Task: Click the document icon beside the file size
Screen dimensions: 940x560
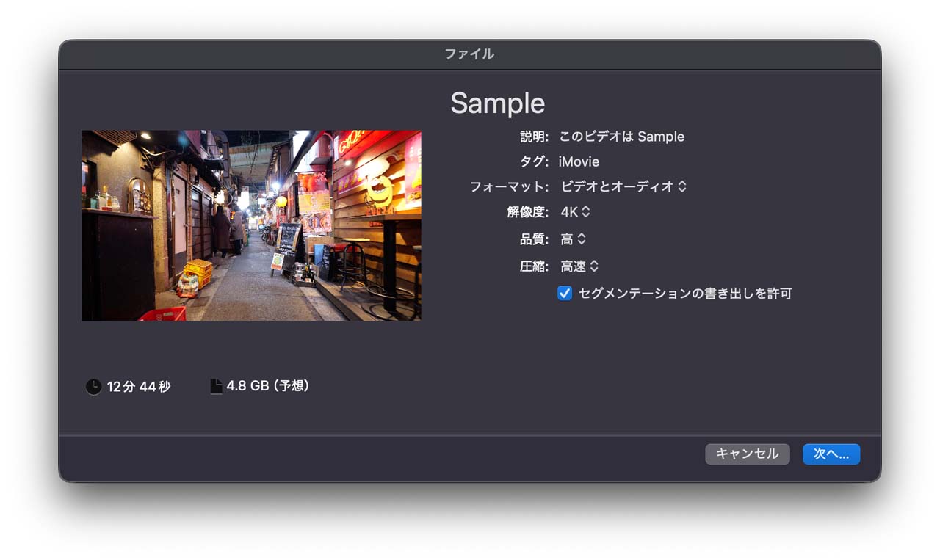Action: tap(215, 385)
